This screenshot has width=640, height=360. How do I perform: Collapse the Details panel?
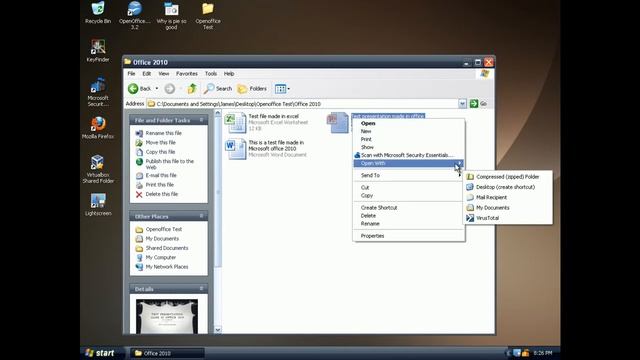tap(201, 289)
